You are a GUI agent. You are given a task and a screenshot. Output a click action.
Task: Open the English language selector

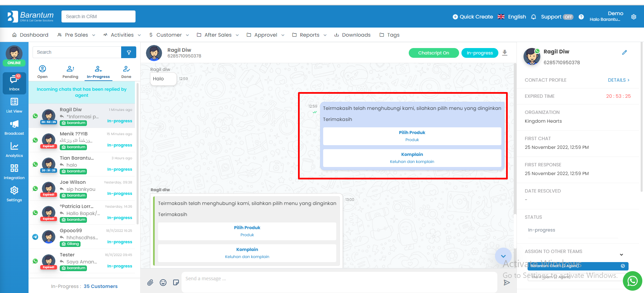point(512,17)
